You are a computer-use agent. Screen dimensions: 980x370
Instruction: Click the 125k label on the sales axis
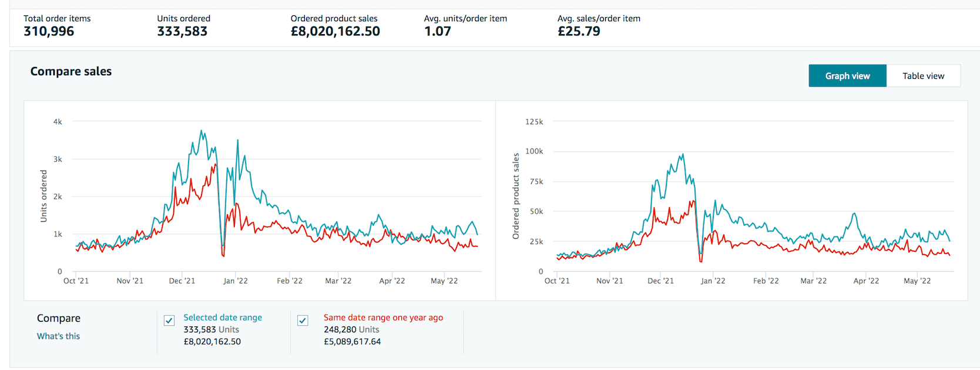534,122
